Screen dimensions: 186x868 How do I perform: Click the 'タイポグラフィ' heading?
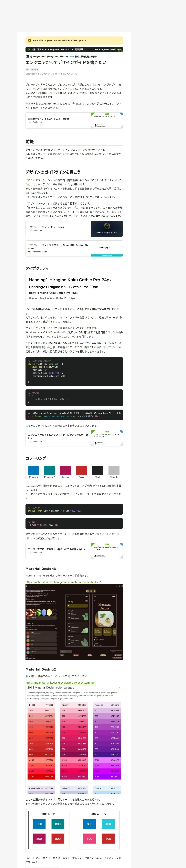point(37,268)
